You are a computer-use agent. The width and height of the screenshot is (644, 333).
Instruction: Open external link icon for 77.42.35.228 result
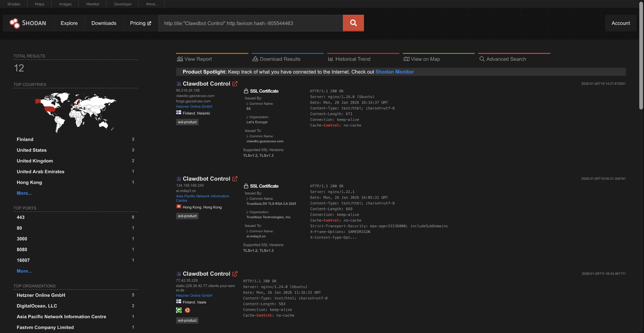235,274
